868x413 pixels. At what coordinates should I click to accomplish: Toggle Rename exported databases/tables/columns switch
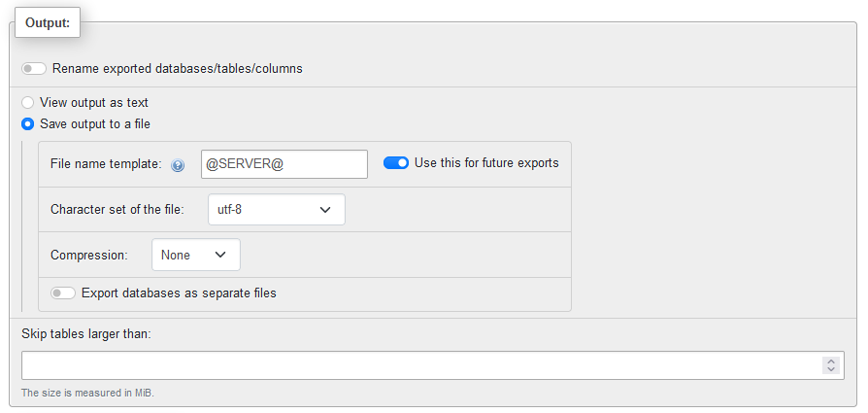point(34,69)
